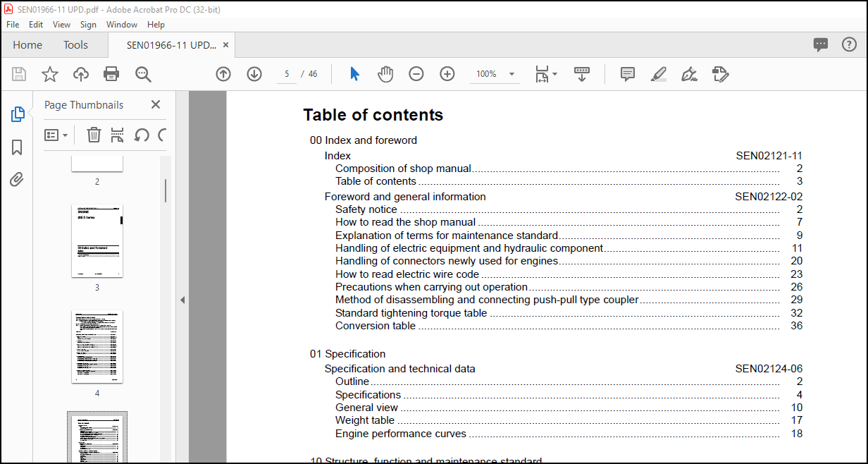
Task: Click the 'Table of contents' heading
Action: pyautogui.click(x=373, y=115)
